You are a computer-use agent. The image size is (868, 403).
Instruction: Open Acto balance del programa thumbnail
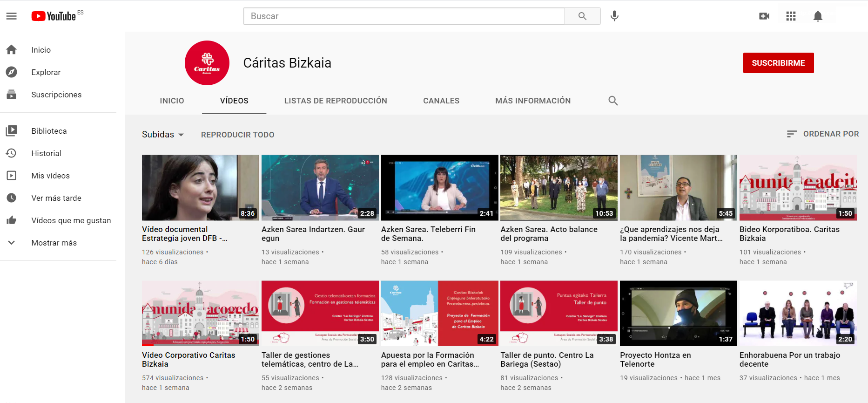click(x=559, y=188)
